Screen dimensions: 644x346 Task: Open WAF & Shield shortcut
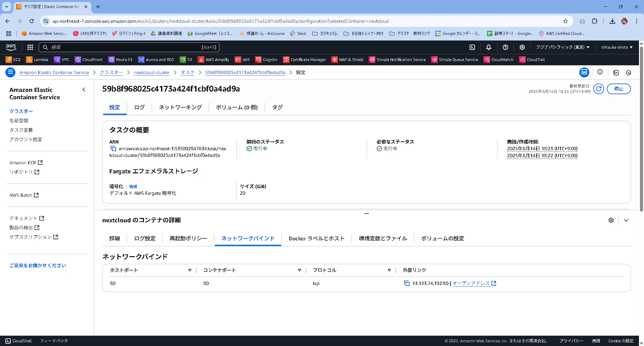[x=347, y=60]
